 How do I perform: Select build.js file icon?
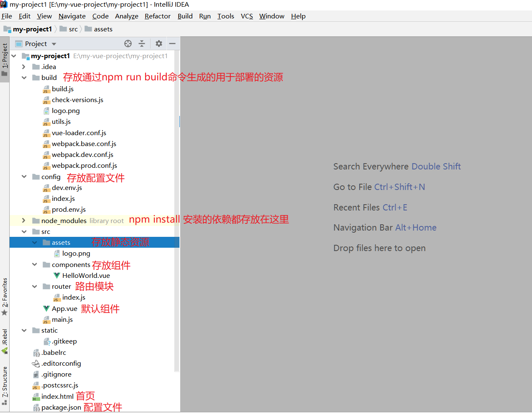pyautogui.click(x=46, y=89)
